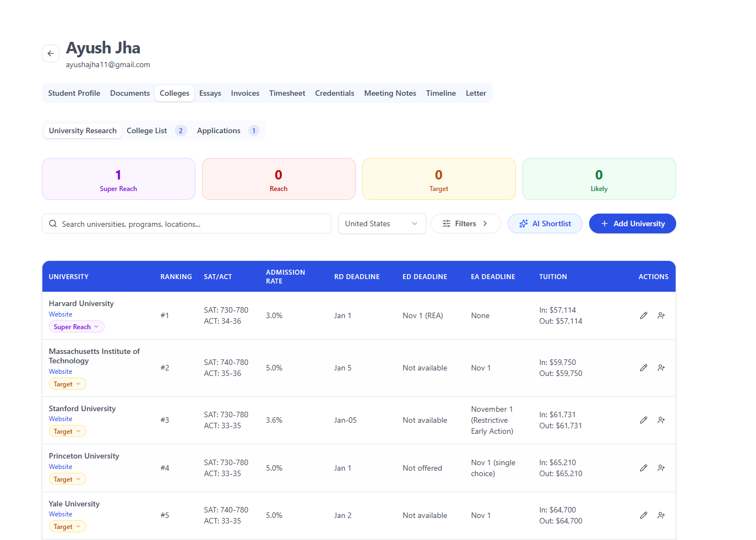Click the Add University button
Screen dimensions: 756x540
633,223
